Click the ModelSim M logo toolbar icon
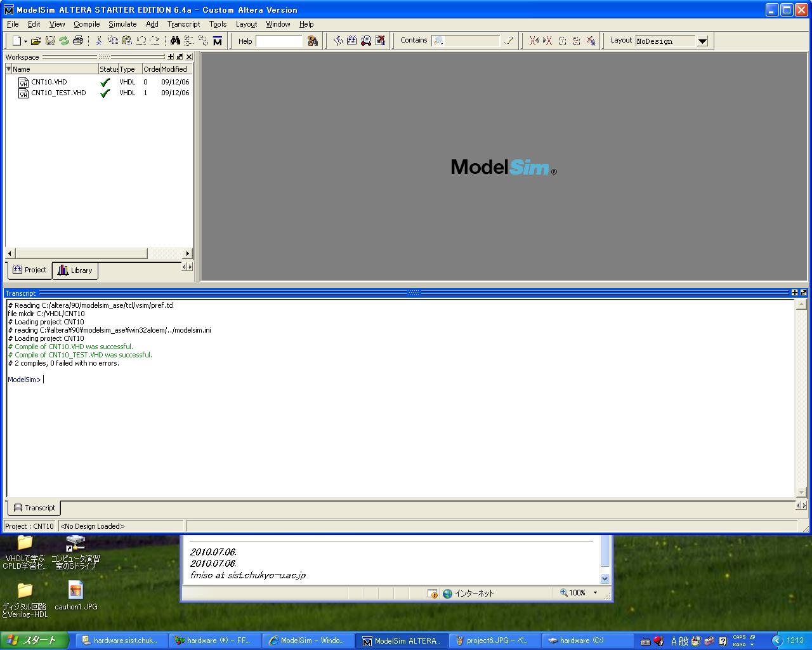 point(218,41)
